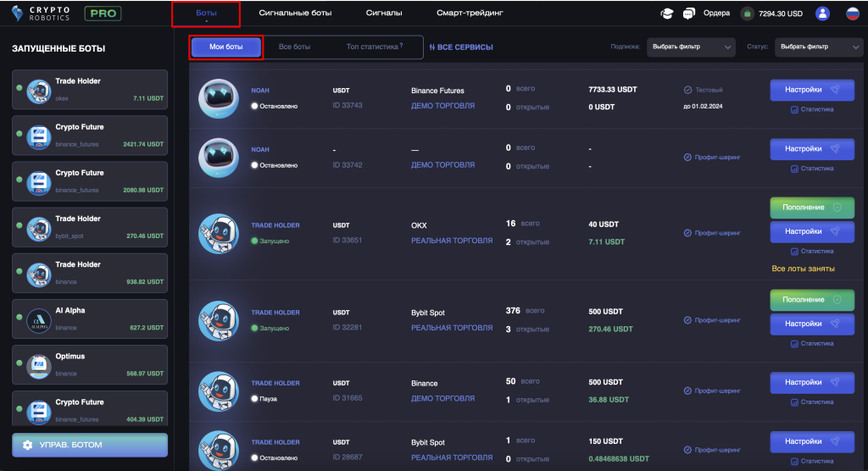
Task: Click Trade Holder avatar with ID 28687
Action: click(219, 451)
